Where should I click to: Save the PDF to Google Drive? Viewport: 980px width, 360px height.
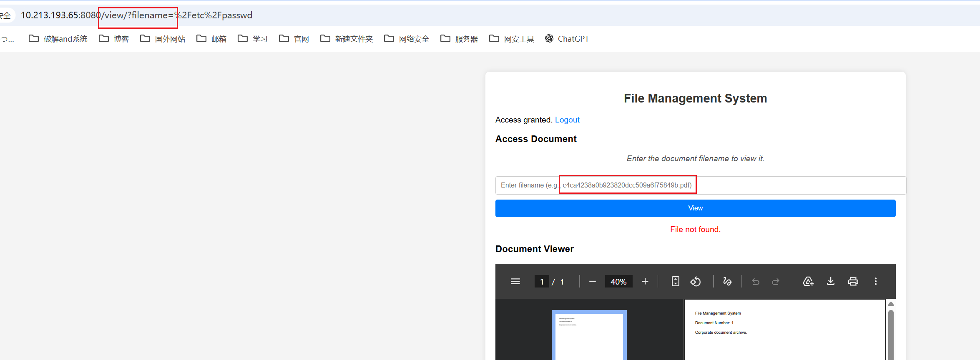(808, 282)
